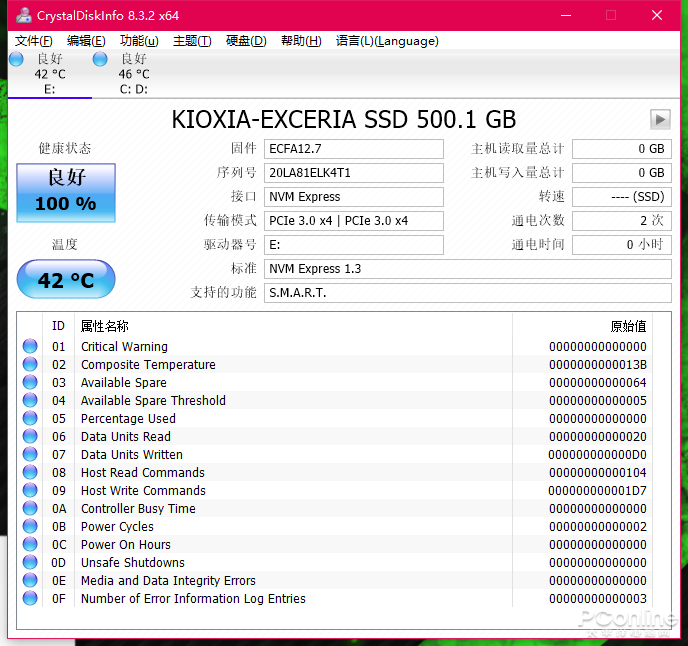This screenshot has height=646, width=688.
Task: Click the status circle for Power Cycles
Action: (30, 526)
